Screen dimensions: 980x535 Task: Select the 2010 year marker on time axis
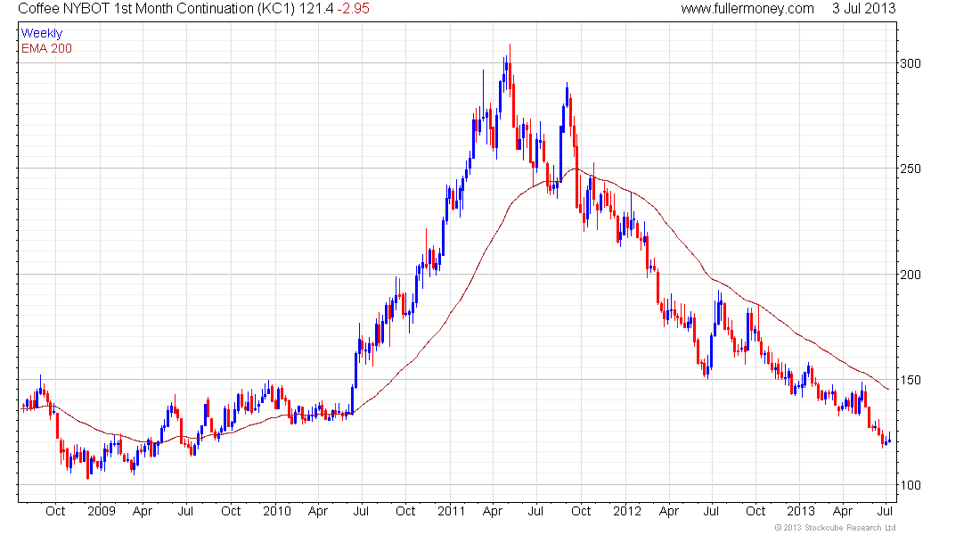[x=277, y=512]
